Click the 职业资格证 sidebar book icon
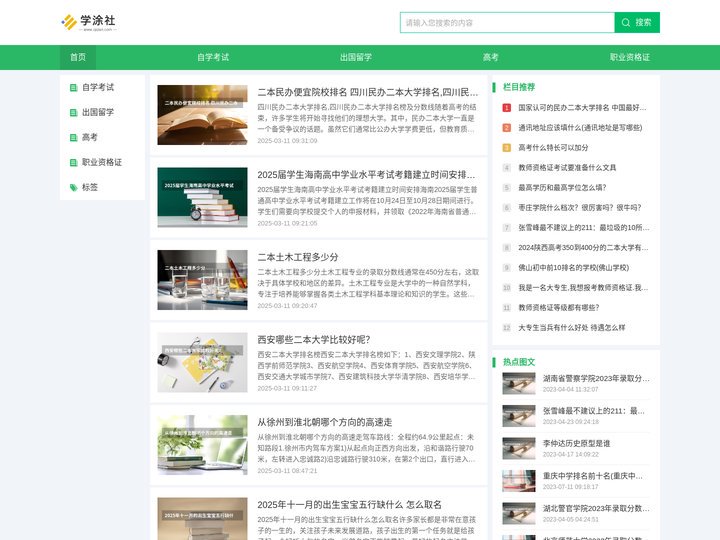 pos(73,163)
